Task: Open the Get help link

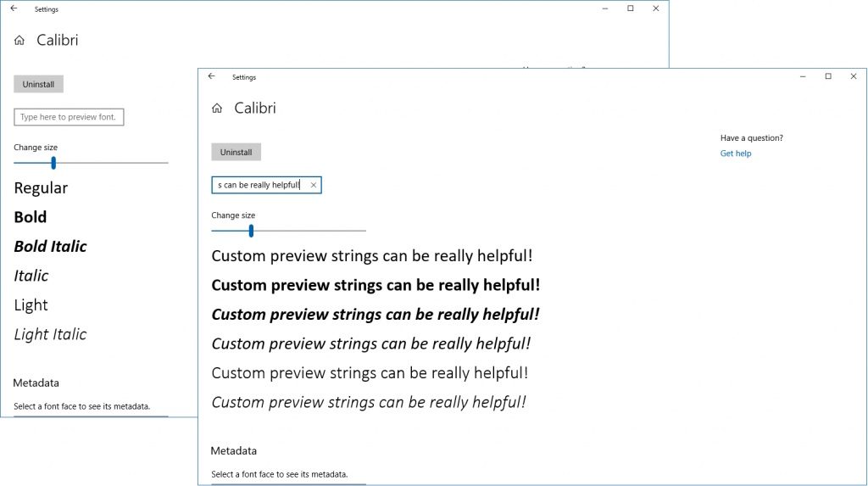Action: click(x=735, y=154)
